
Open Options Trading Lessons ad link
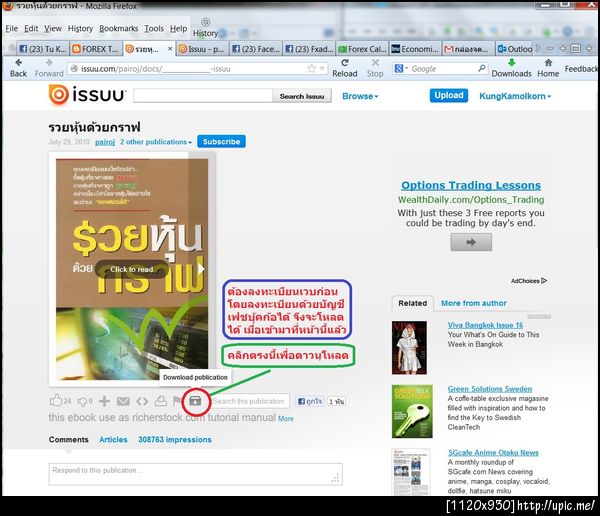coord(471,185)
